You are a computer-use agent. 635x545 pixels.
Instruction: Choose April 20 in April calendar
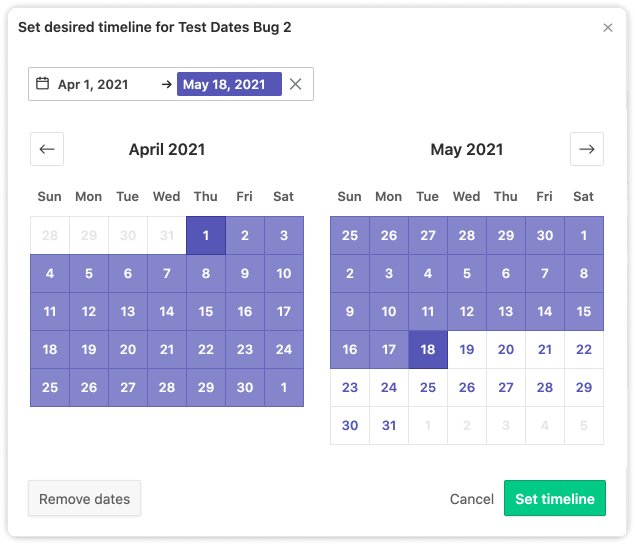pyautogui.click(x=128, y=349)
